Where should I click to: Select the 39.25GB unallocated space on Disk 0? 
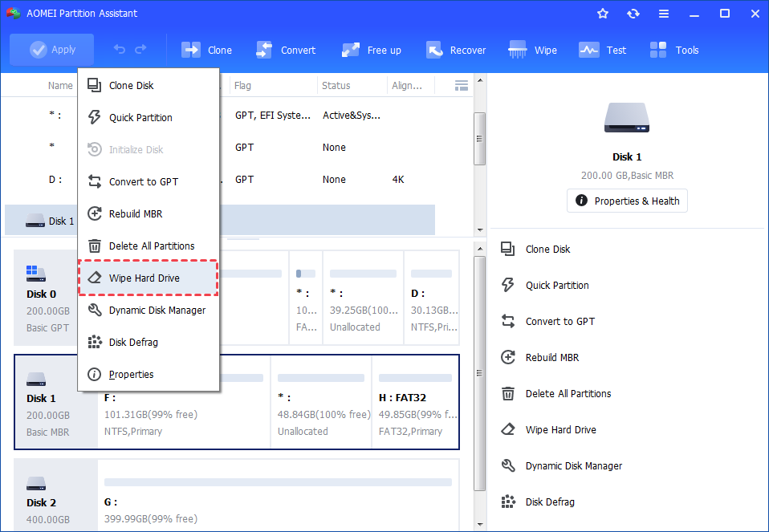[x=363, y=298]
